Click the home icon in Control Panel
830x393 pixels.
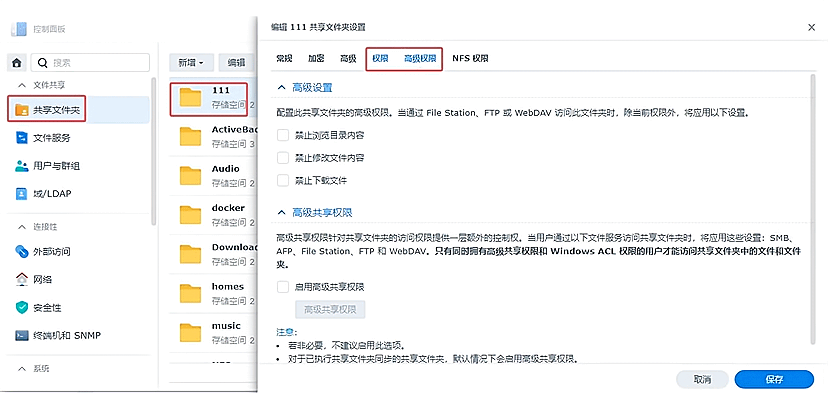[16, 62]
